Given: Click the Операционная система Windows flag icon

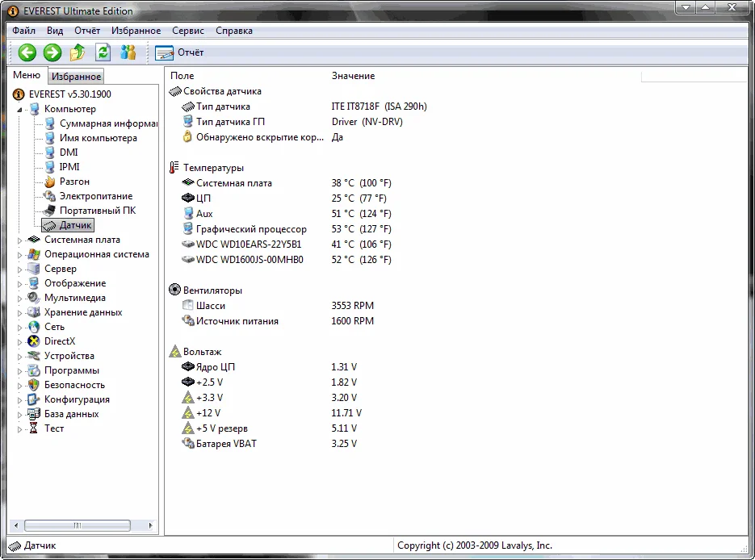Looking at the screenshot, I should tap(34, 254).
